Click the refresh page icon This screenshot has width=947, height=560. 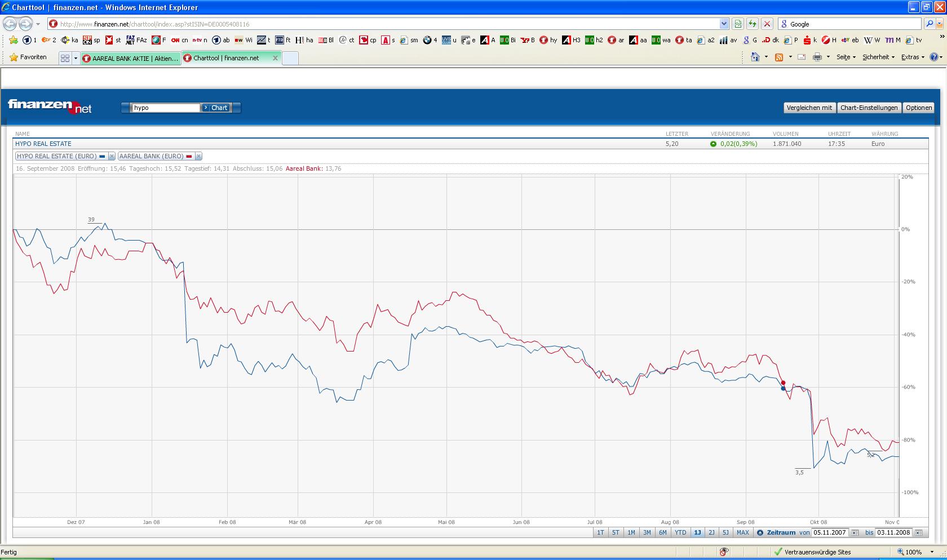(x=752, y=24)
